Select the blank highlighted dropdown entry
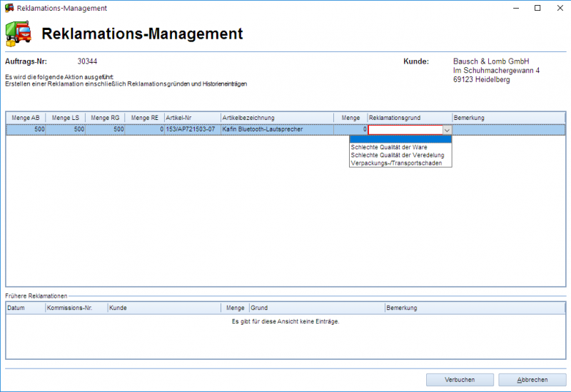Image resolution: width=571 pixels, height=392 pixels. tap(400, 139)
